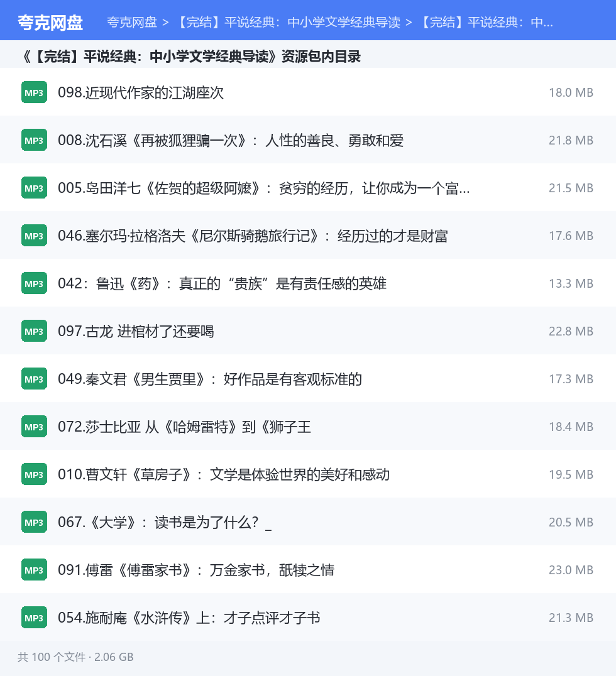Open file 010.曹文轩《草房子》
616x676 pixels.
(x=224, y=474)
